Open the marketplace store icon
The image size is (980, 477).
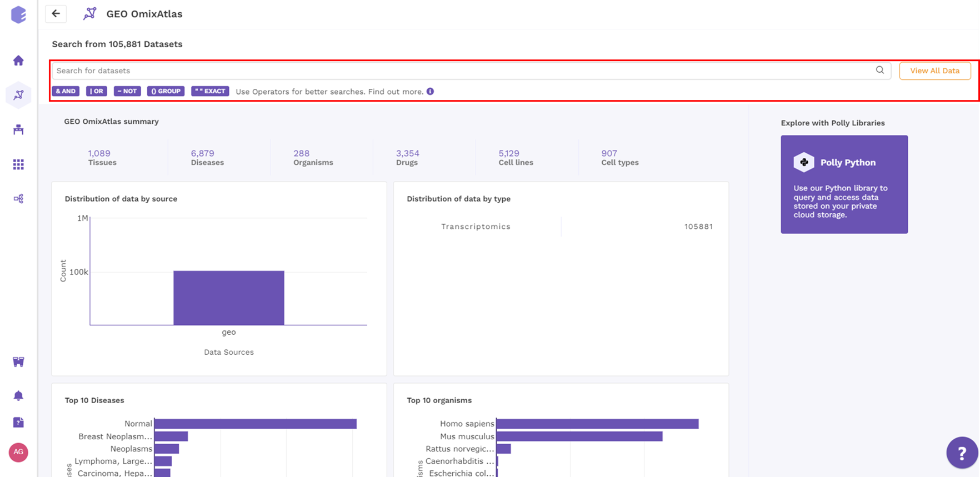coord(18,362)
